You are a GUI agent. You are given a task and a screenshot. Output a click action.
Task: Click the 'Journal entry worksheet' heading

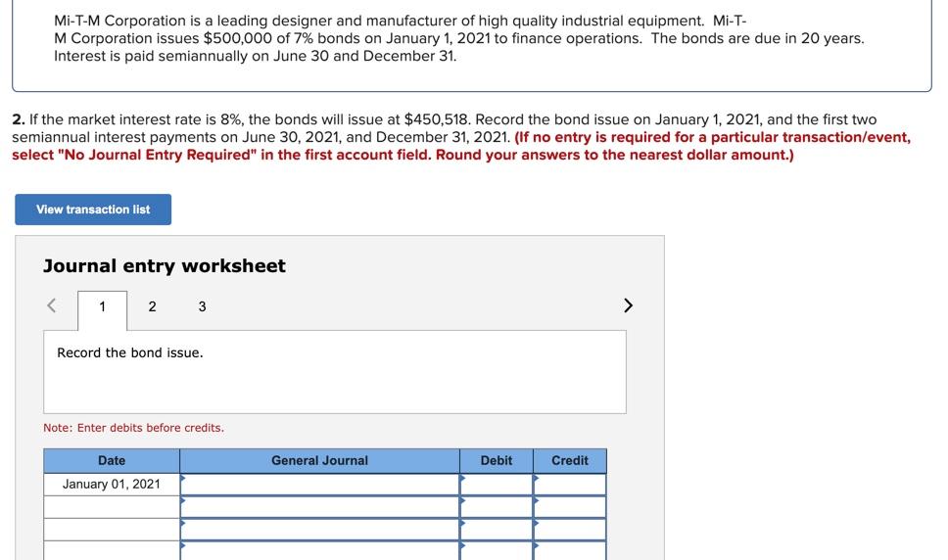click(x=165, y=265)
